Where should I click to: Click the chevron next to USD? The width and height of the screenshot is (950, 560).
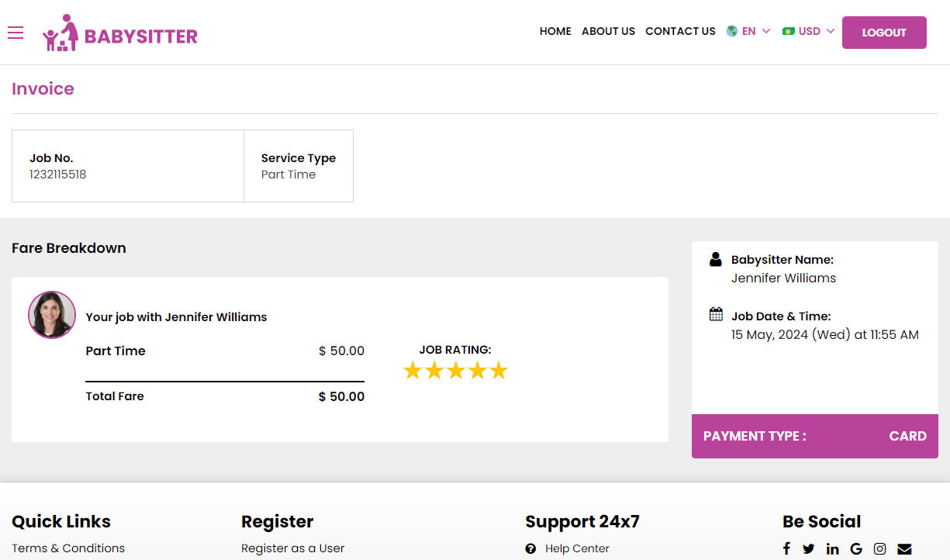(831, 31)
